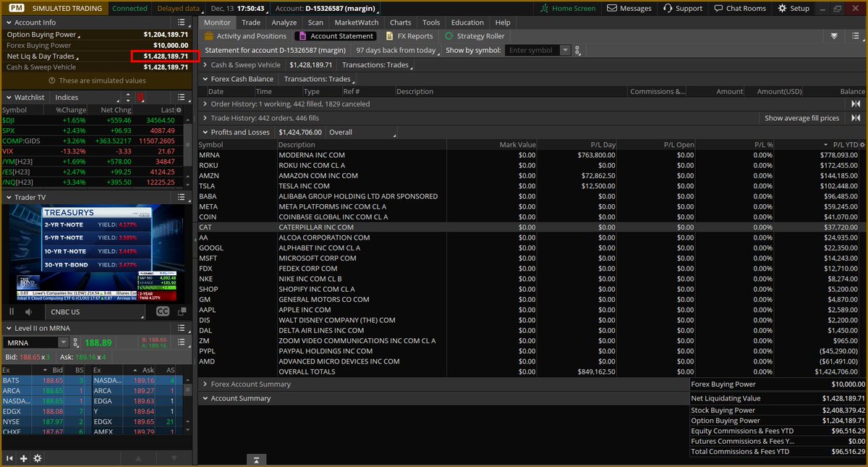Image resolution: width=868 pixels, height=467 pixels.
Task: Mute Trader TV speaker
Action: click(29, 311)
